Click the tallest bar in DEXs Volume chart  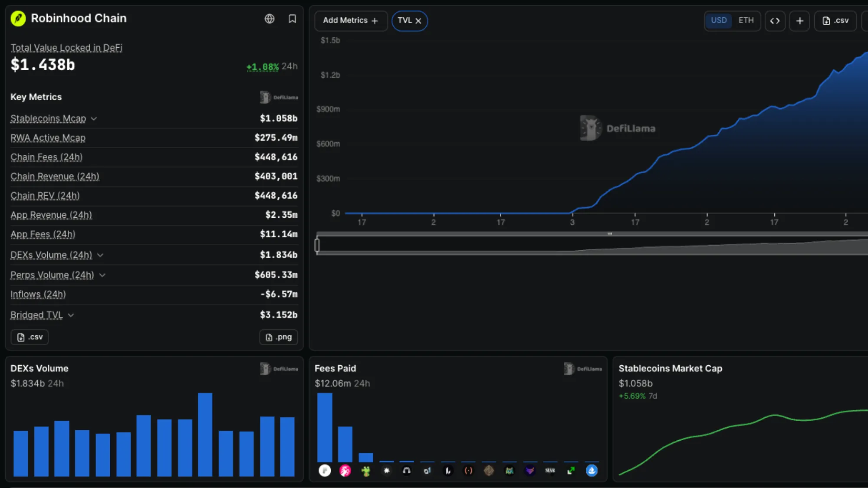[205, 435]
